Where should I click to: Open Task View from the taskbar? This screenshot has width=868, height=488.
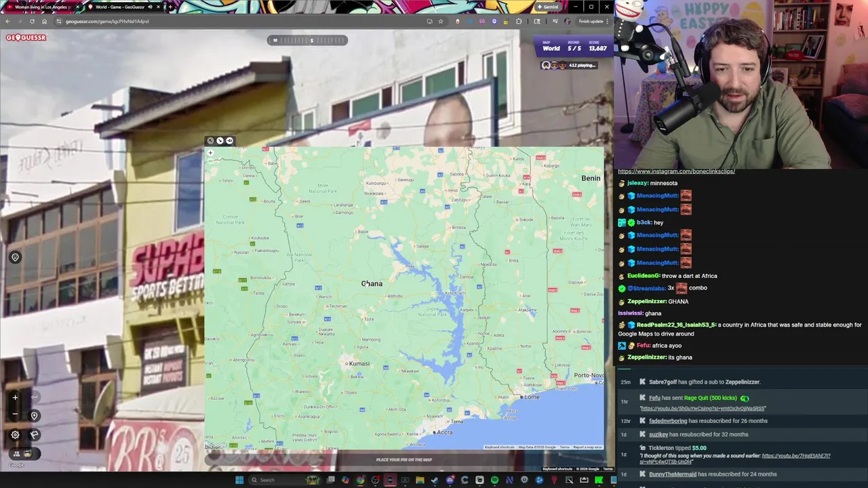[x=331, y=480]
